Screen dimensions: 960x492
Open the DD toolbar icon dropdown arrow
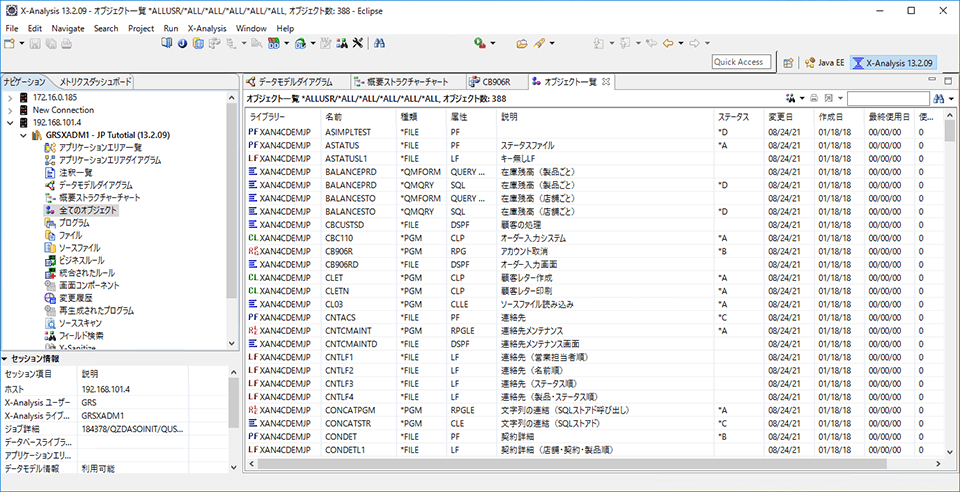click(x=287, y=43)
